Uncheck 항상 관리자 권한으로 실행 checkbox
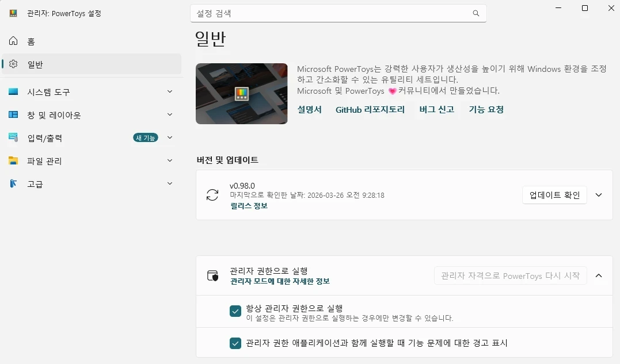 tap(235, 311)
